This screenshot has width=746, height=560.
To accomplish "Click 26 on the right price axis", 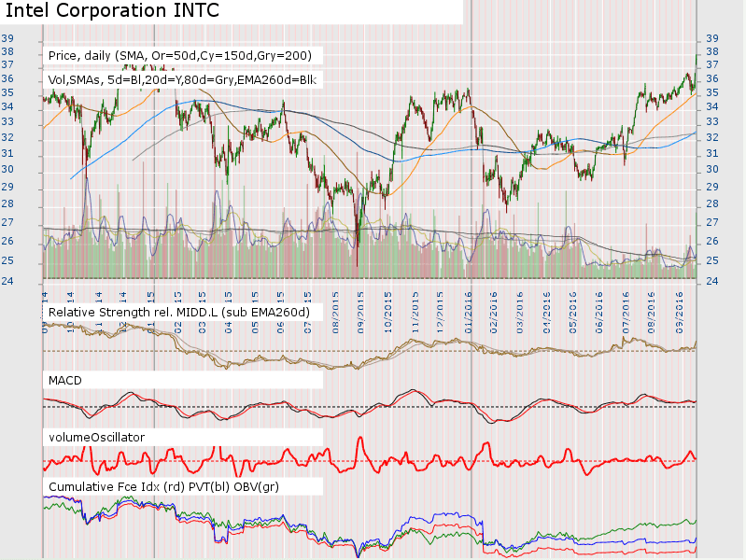I will point(711,241).
